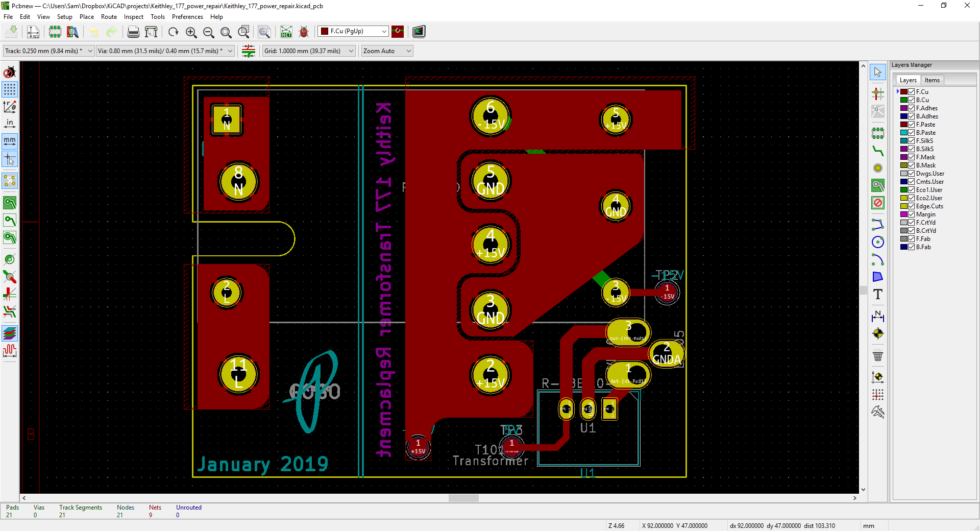Click Zoom to fit page icon
Viewport: 980px width, 531px height.
226,32
